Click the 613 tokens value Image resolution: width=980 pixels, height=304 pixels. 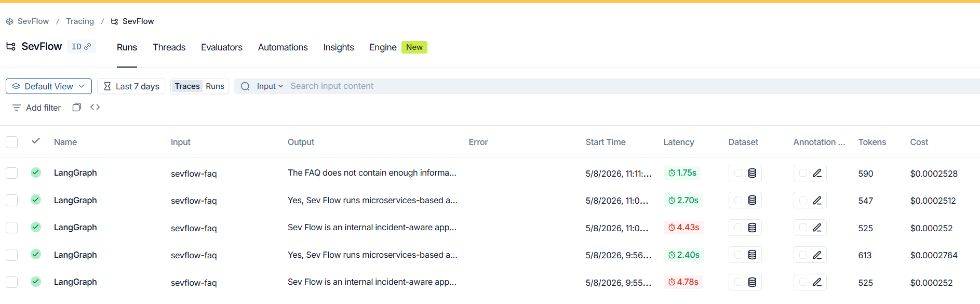tap(865, 255)
